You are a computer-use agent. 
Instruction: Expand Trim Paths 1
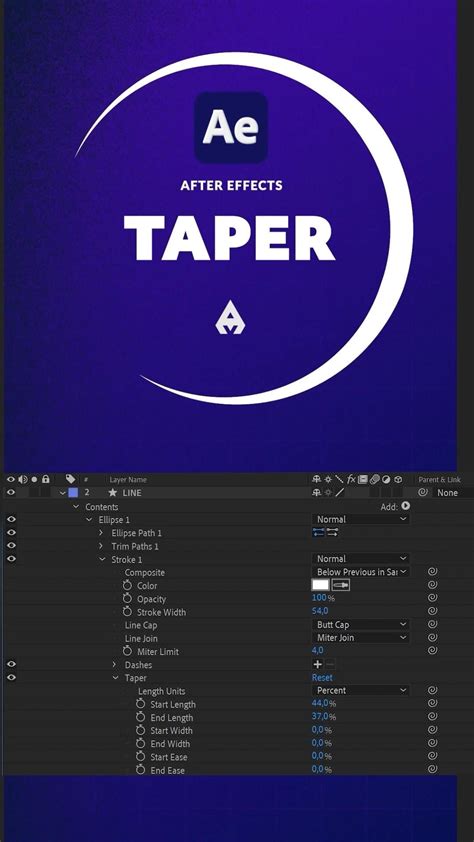click(101, 546)
